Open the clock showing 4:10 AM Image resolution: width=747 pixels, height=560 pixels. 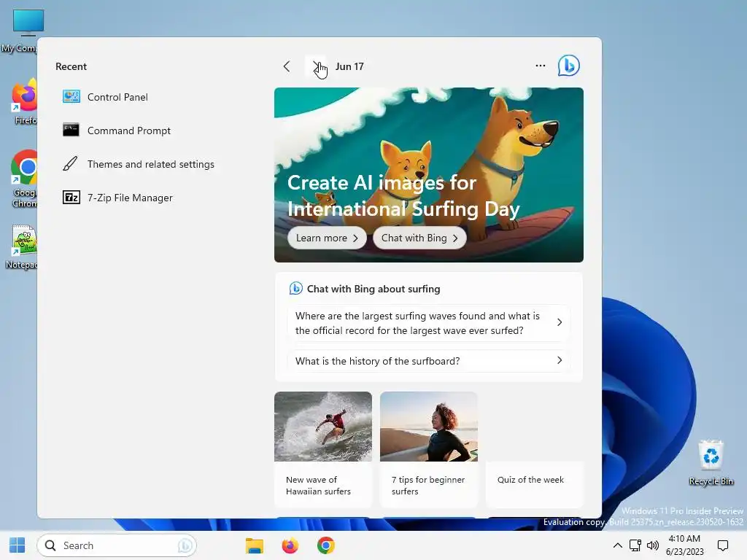tap(684, 545)
